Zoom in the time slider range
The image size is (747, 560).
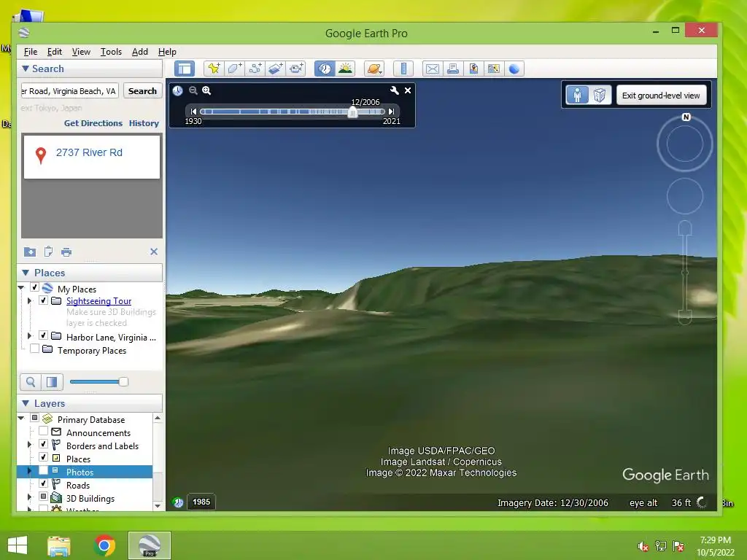pos(206,90)
